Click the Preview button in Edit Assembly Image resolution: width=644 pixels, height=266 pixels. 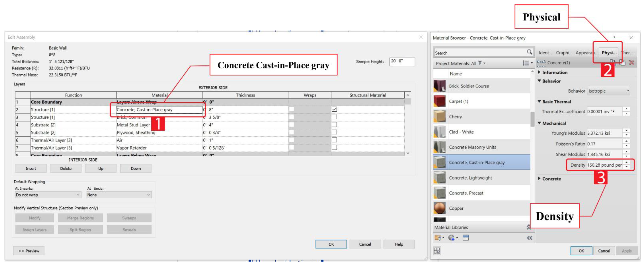pos(29,251)
